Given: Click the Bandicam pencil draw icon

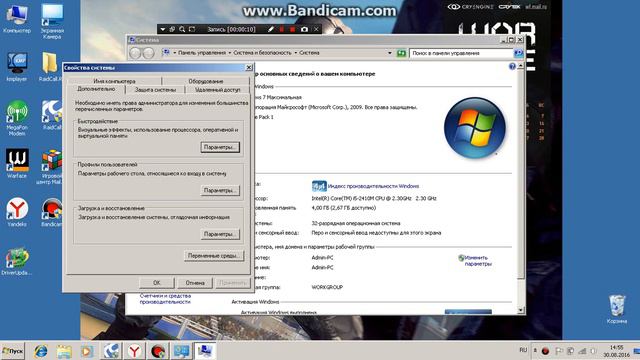Looking at the screenshot, I should click(271, 29).
